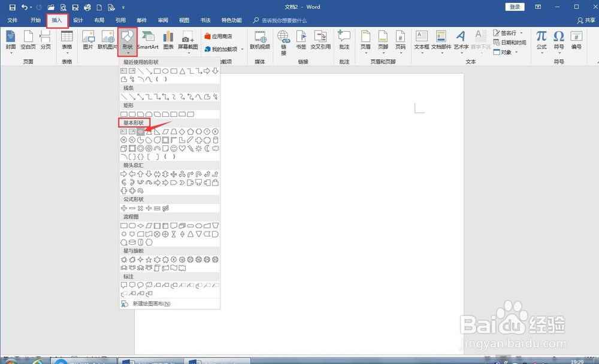
Task: Insert a 分页 page break
Action: click(46, 40)
